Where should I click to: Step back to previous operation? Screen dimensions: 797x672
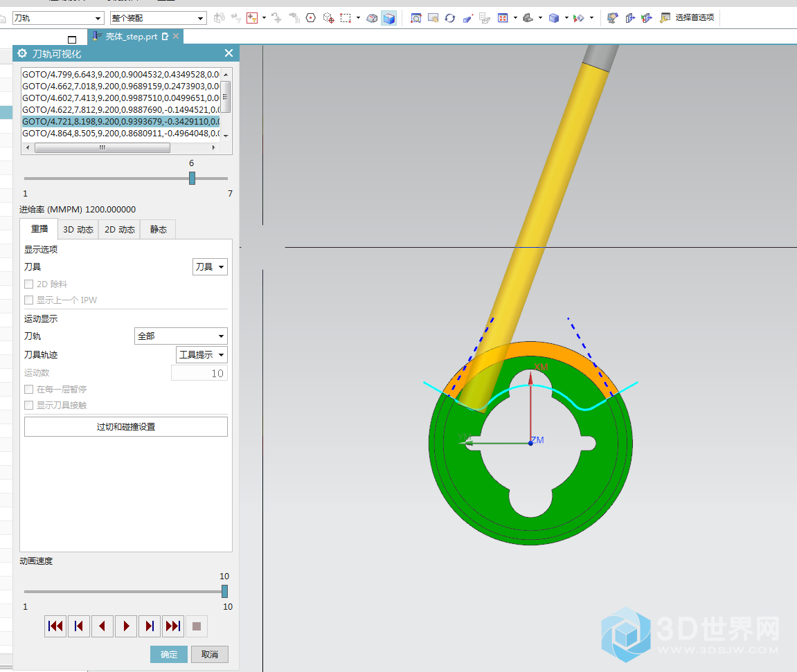(79, 626)
